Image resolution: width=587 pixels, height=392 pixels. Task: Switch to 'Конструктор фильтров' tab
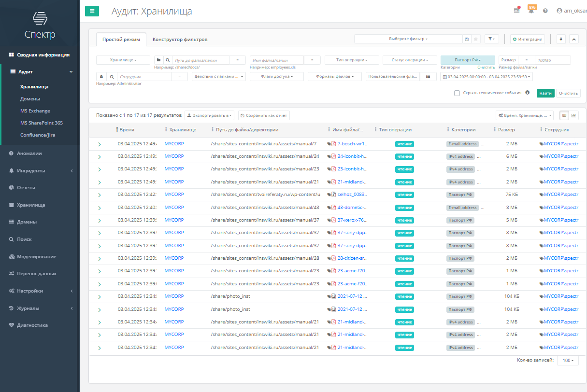tap(180, 40)
